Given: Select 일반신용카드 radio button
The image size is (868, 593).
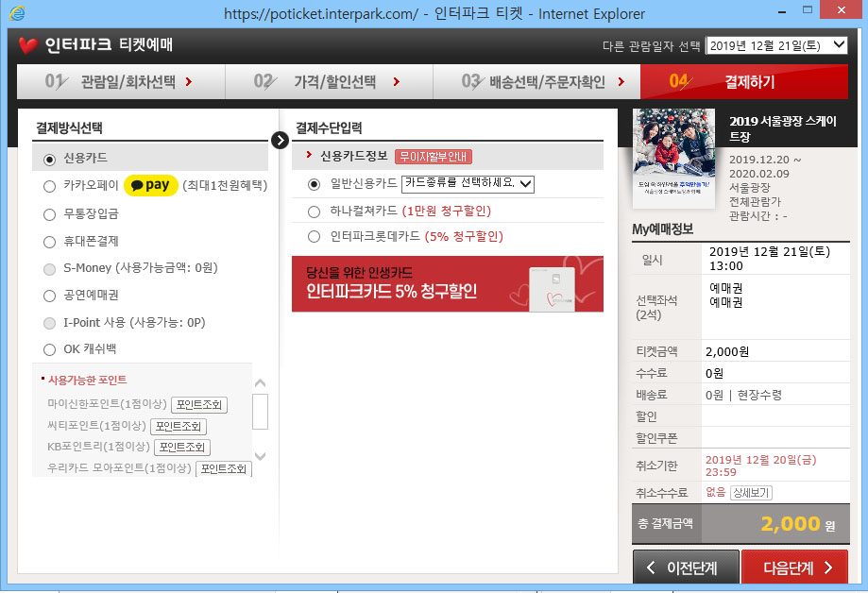Looking at the screenshot, I should (314, 184).
